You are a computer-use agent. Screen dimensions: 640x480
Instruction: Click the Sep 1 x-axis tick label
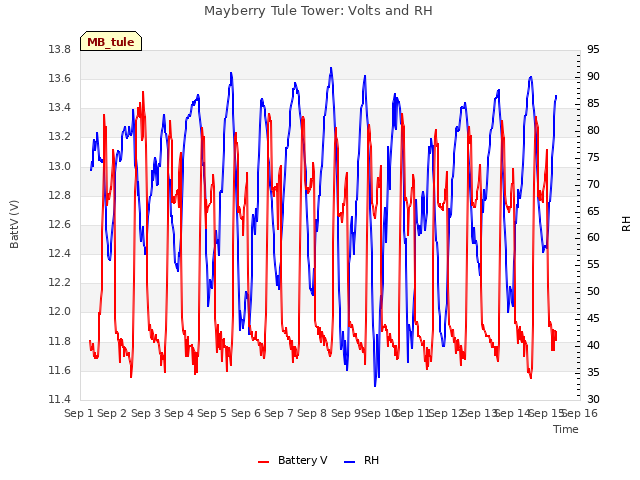tap(79, 413)
